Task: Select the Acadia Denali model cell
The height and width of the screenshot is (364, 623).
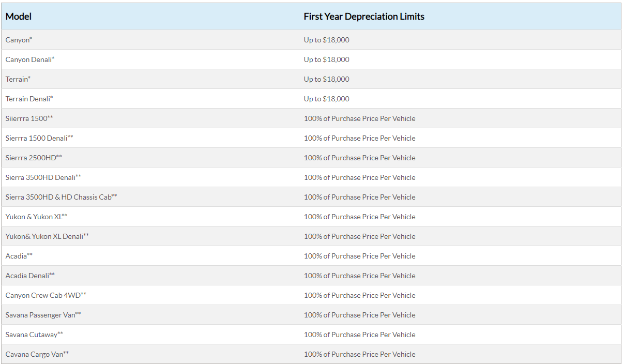Action: [x=30, y=276]
